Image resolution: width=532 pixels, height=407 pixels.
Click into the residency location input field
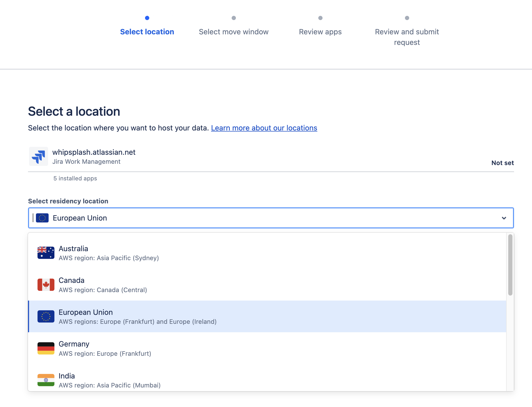pos(264,218)
